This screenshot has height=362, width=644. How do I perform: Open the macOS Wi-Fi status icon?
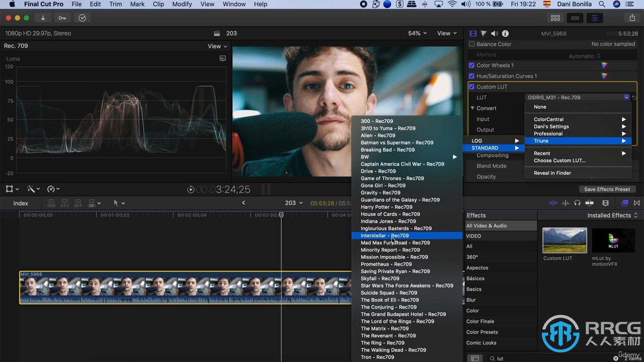pos(452,4)
